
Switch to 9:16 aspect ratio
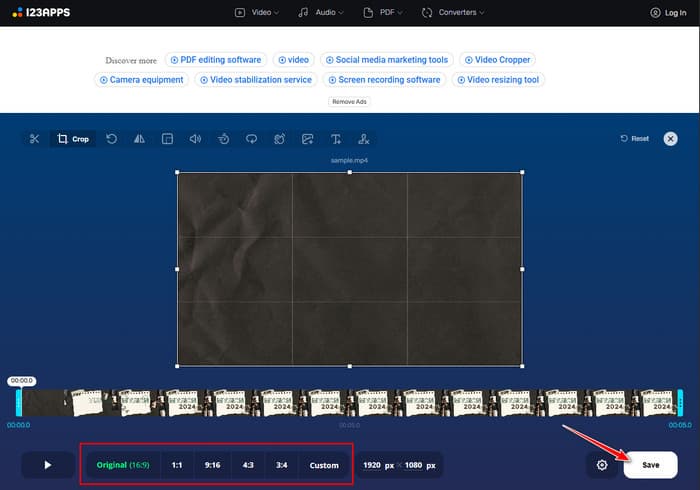tap(211, 465)
